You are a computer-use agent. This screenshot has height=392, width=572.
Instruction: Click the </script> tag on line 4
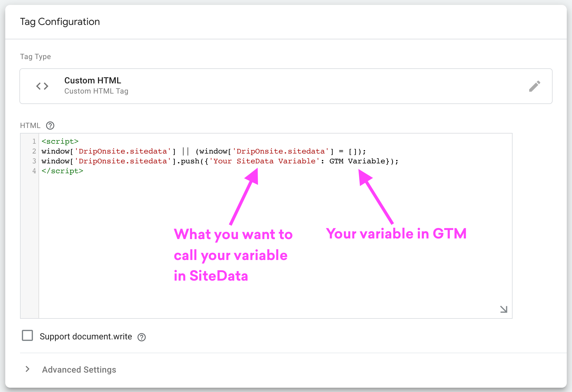click(x=62, y=171)
